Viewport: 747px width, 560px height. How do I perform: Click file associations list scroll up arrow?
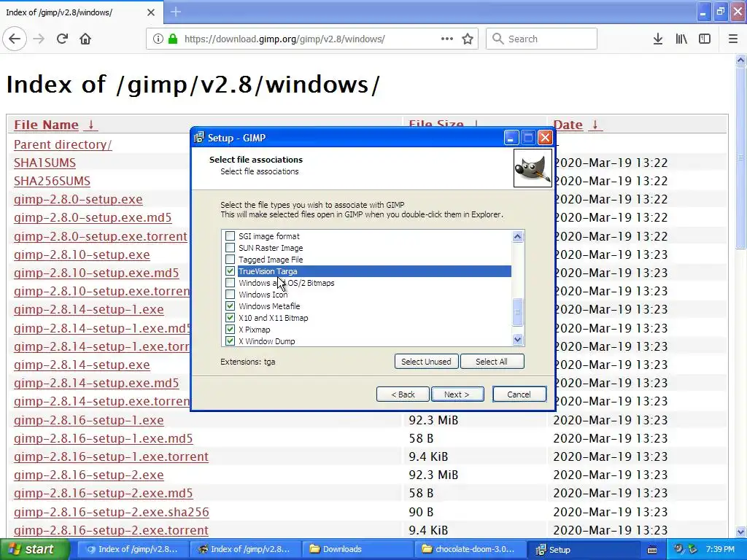click(x=518, y=237)
